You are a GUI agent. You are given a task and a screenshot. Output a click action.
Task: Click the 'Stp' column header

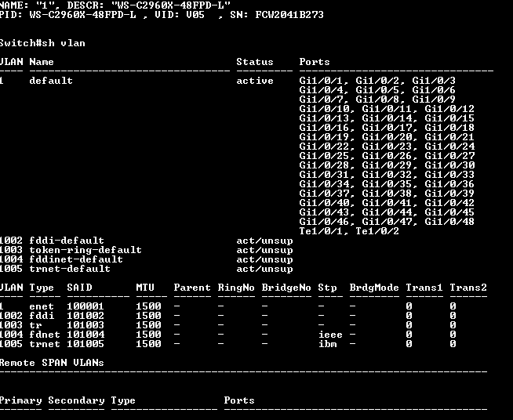(327, 288)
